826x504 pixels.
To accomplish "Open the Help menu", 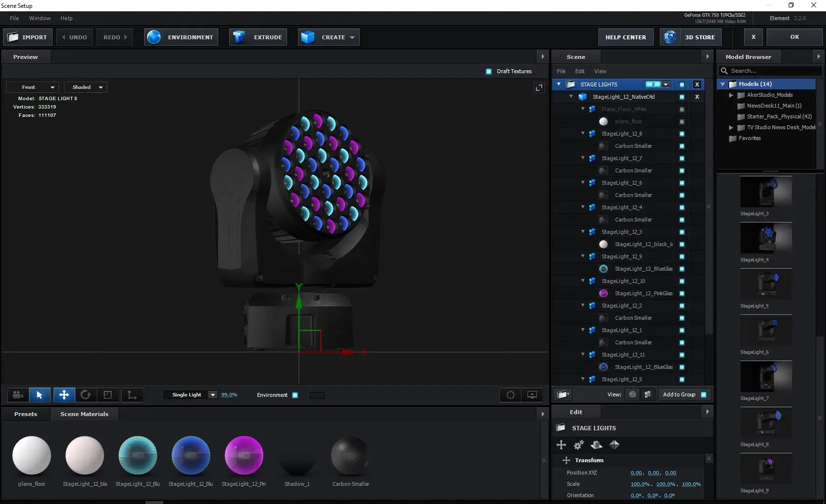I will pyautogui.click(x=66, y=18).
